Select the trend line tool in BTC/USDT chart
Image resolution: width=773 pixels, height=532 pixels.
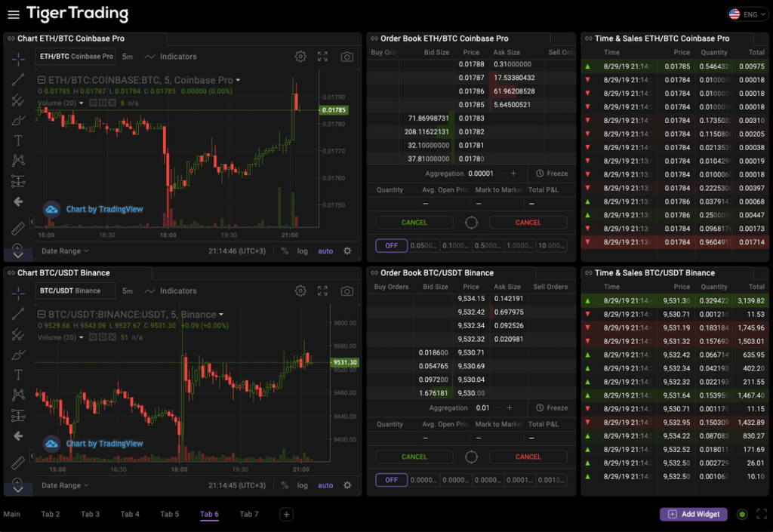[18, 314]
